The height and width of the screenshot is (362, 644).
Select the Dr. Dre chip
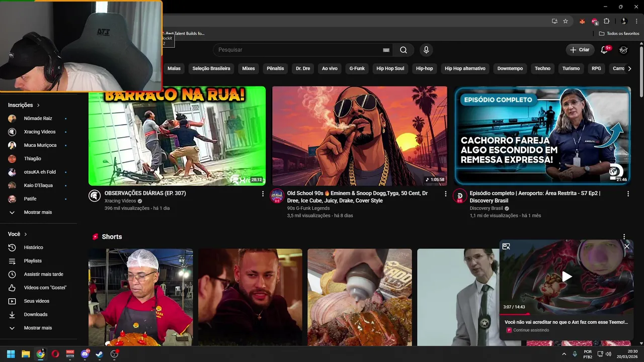tap(303, 68)
